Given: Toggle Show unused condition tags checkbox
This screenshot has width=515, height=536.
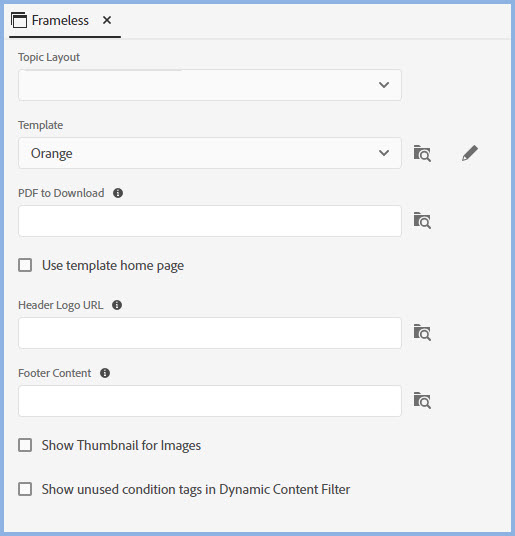Looking at the screenshot, I should 25,489.
